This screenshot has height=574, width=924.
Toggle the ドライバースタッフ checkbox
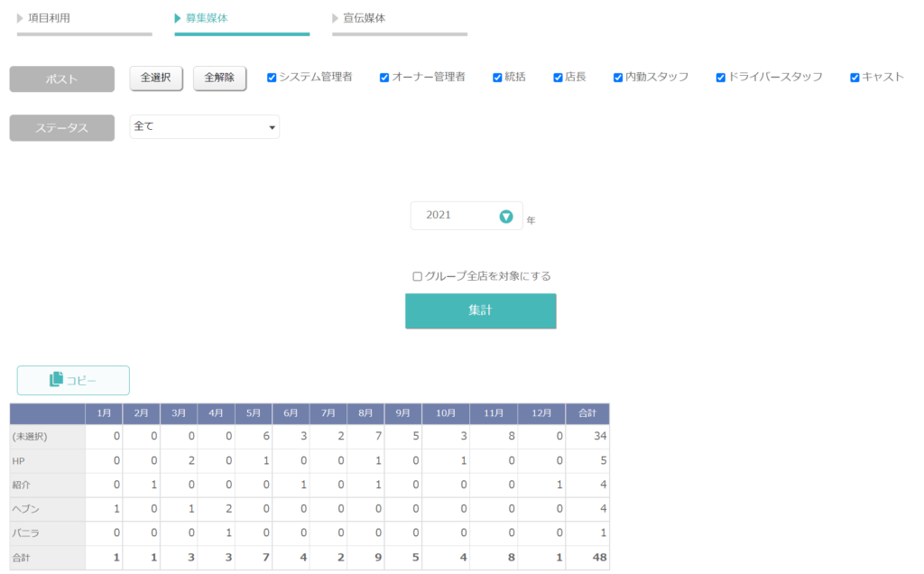[720, 78]
